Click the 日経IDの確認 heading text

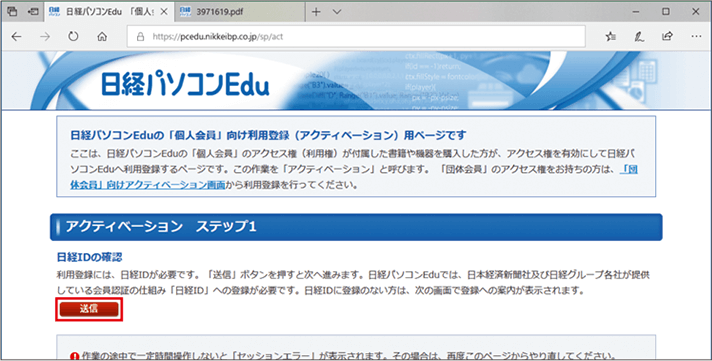pyautogui.click(x=89, y=257)
